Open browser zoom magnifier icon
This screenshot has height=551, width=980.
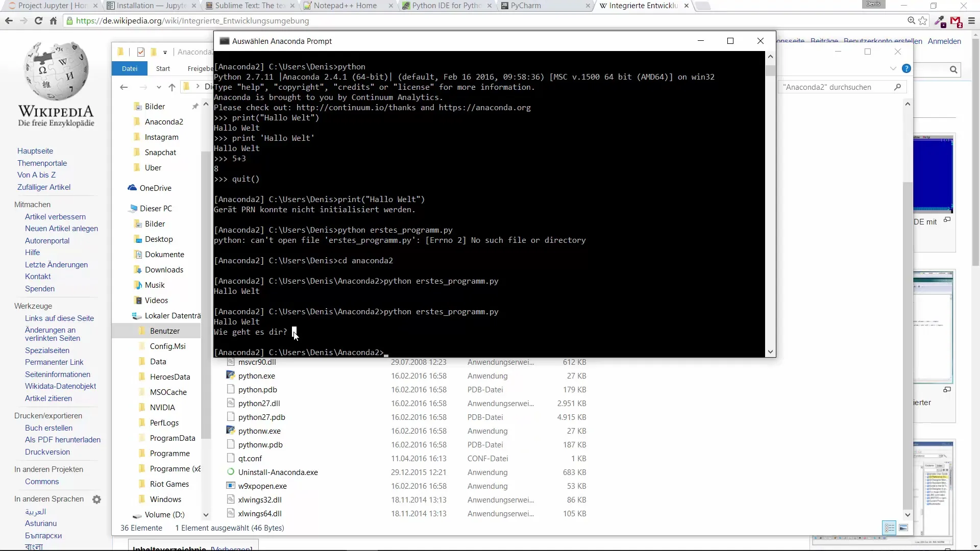coord(911,21)
